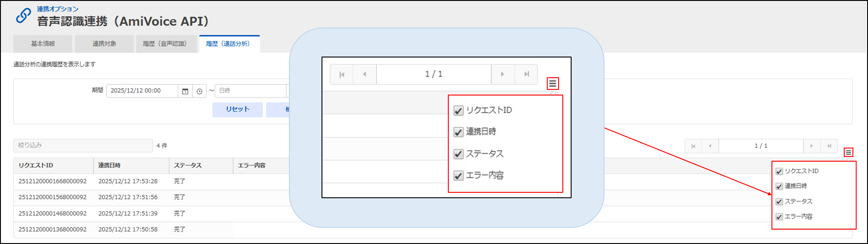The image size is (868, 244).
Task: Go to next page in right pager
Action: click(812, 146)
